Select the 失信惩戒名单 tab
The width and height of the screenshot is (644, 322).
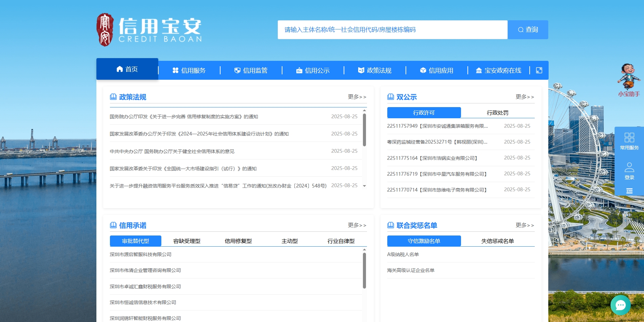497,241
